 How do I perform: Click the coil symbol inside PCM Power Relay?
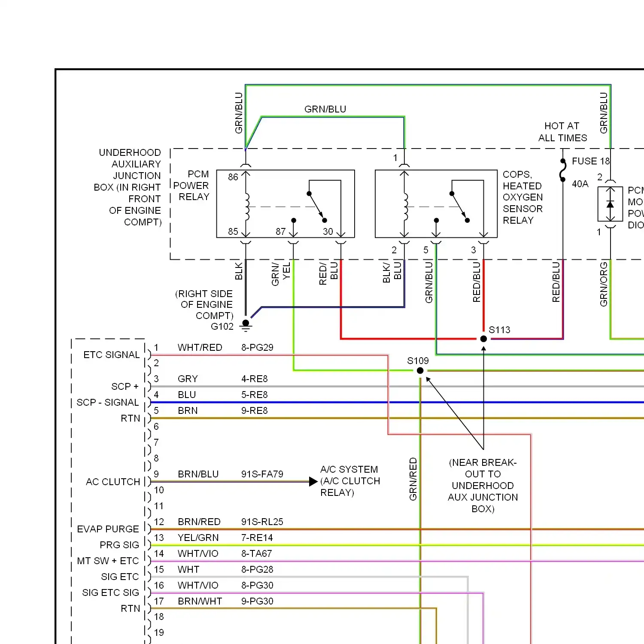247,207
